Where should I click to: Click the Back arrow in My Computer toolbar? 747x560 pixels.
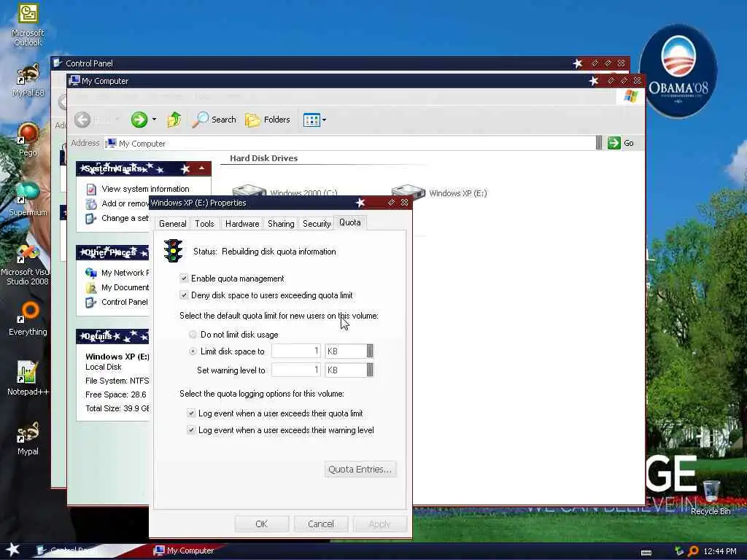[82, 120]
